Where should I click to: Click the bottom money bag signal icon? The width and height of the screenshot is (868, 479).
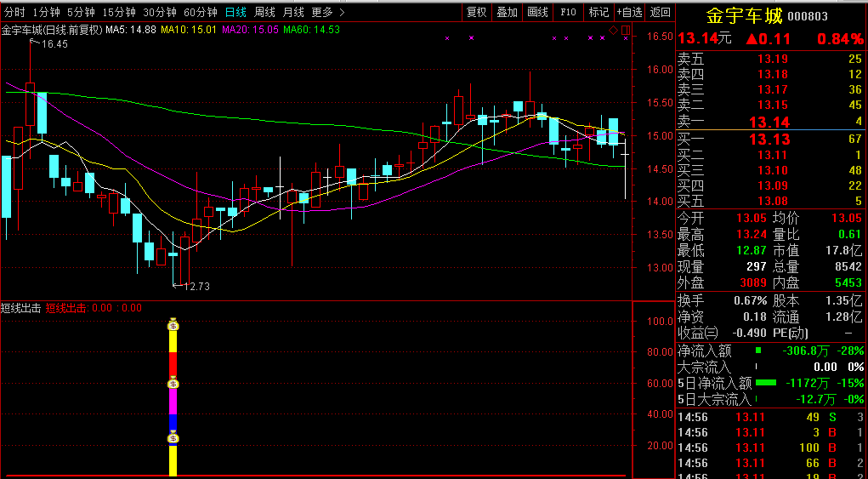173,437
